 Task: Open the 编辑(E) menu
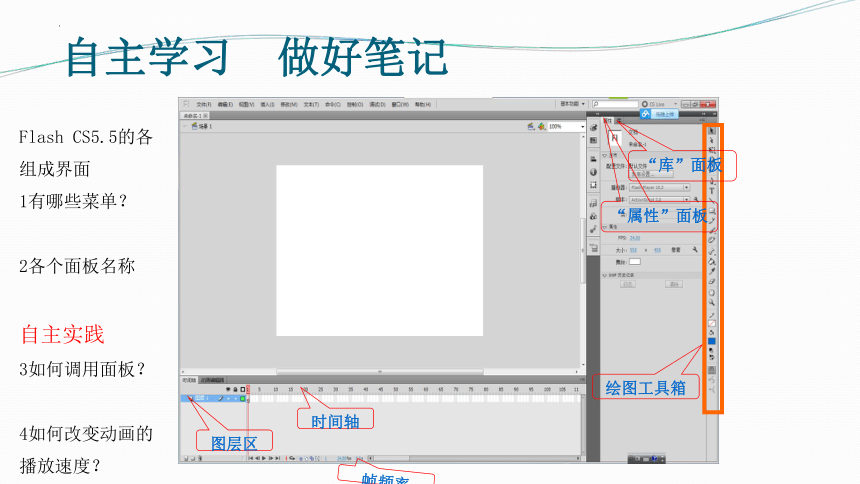pyautogui.click(x=225, y=104)
